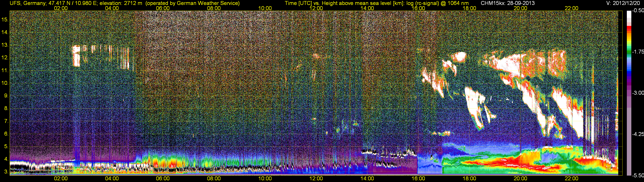Click the -5.50 colorbar scale value

pyautogui.click(x=638, y=176)
